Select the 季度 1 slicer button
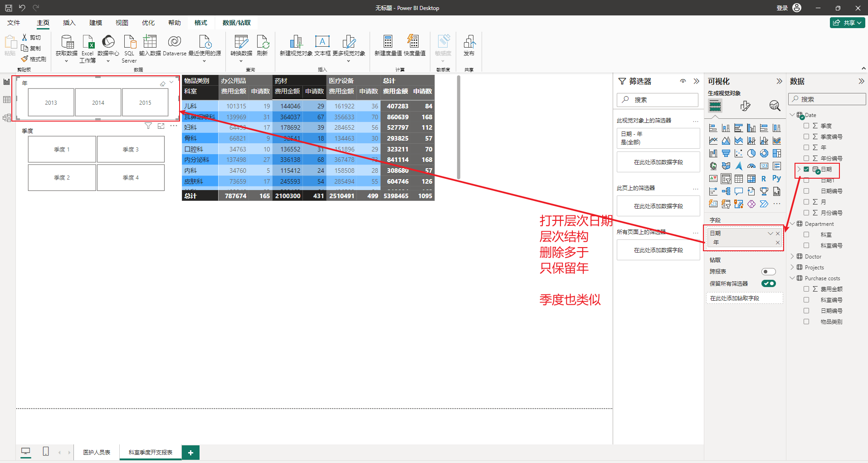This screenshot has width=868, height=463. [x=62, y=149]
